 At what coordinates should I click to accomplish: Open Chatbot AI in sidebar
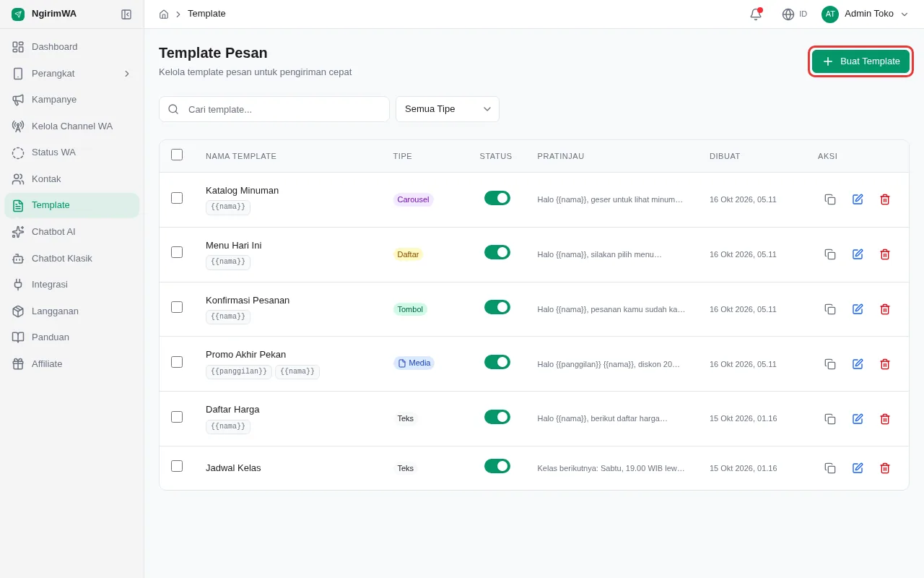72,232
